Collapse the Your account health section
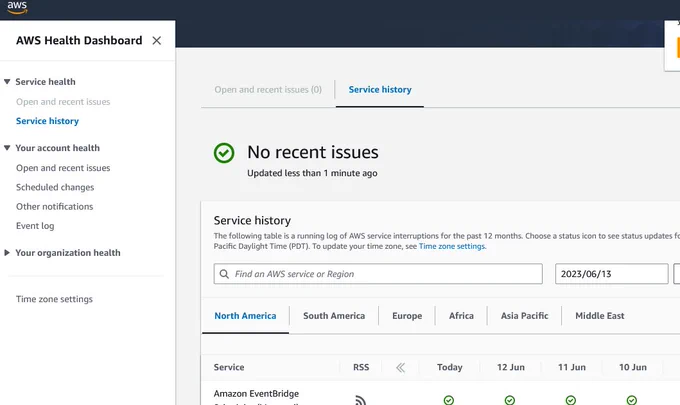 click(x=7, y=148)
